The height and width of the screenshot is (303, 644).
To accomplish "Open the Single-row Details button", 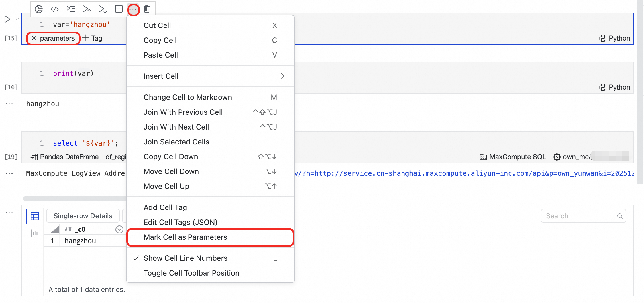I will point(83,216).
